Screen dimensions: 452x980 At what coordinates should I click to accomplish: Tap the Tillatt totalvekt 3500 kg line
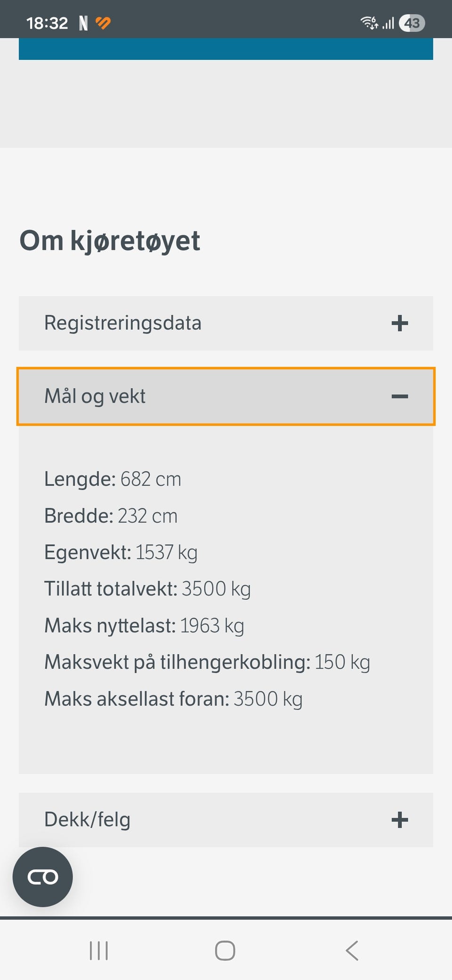point(147,589)
